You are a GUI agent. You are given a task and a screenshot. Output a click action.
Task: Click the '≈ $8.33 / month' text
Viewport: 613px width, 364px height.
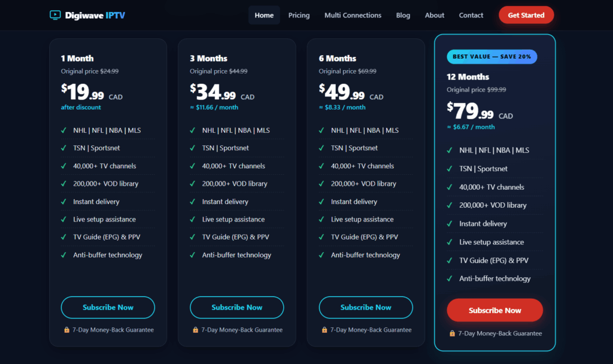(342, 107)
